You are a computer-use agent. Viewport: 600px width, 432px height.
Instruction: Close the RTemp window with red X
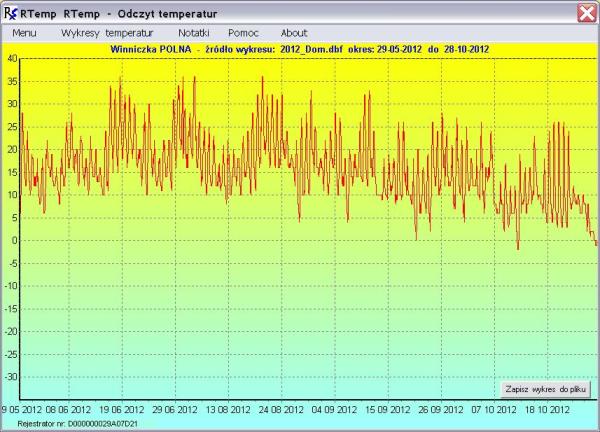[586, 12]
